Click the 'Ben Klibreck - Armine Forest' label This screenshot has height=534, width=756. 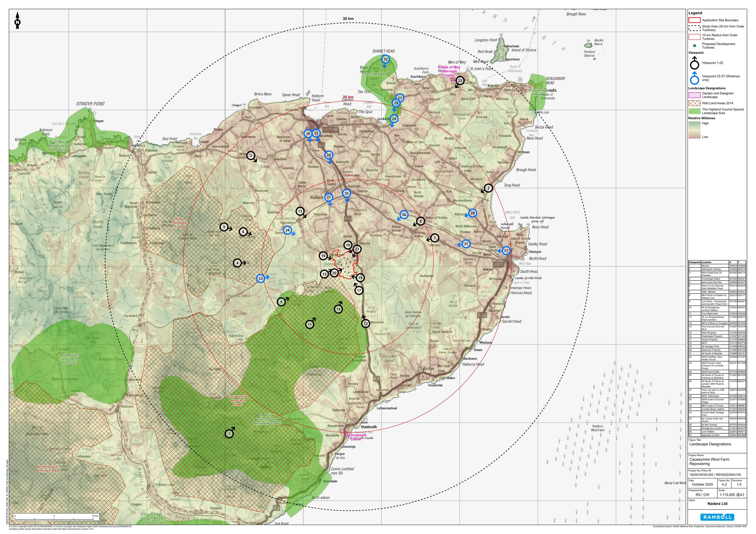click(48, 468)
